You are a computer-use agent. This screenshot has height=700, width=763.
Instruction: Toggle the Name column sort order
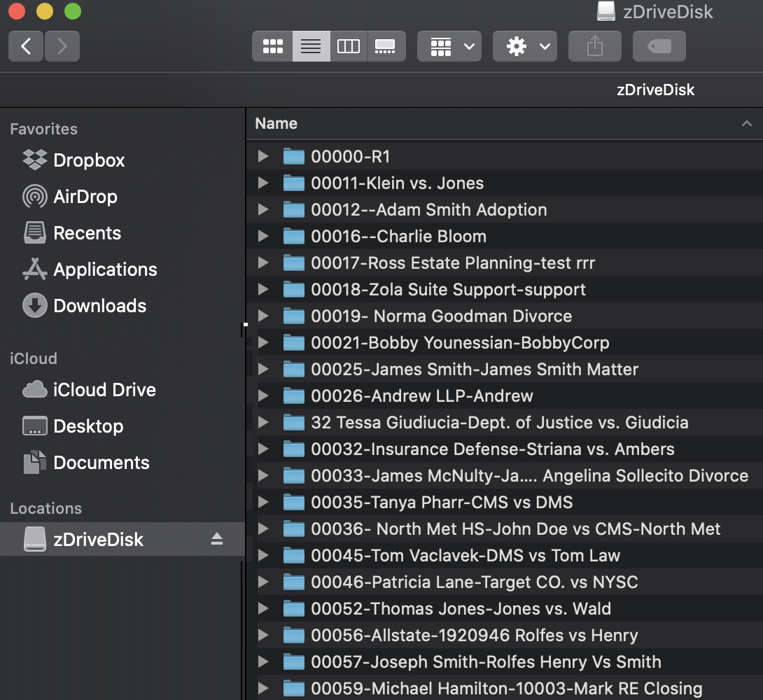[x=276, y=123]
